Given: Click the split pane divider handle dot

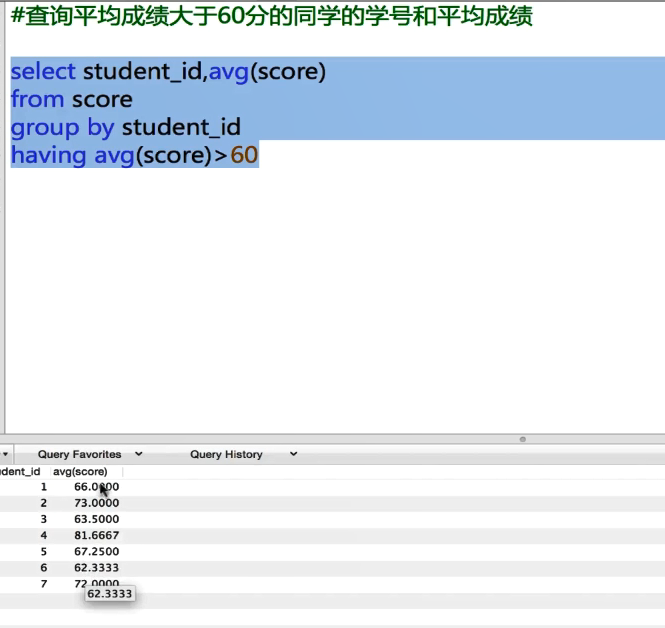Looking at the screenshot, I should (x=522, y=439).
